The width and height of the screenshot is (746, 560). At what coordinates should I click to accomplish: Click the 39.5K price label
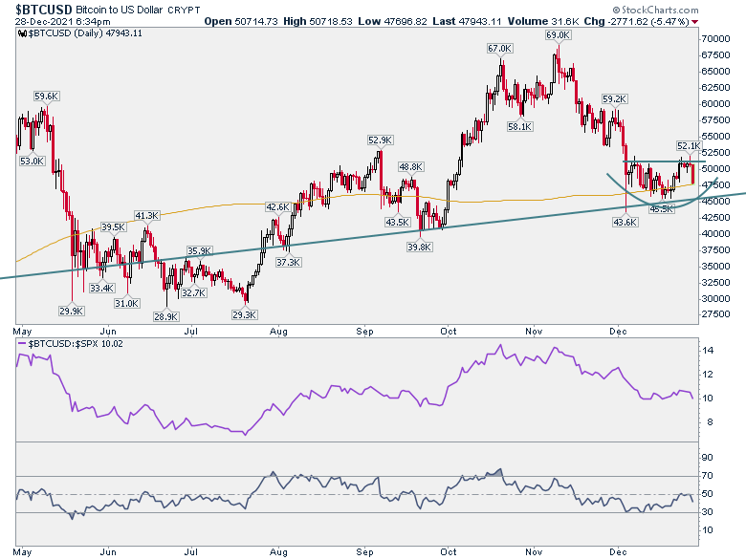point(113,227)
